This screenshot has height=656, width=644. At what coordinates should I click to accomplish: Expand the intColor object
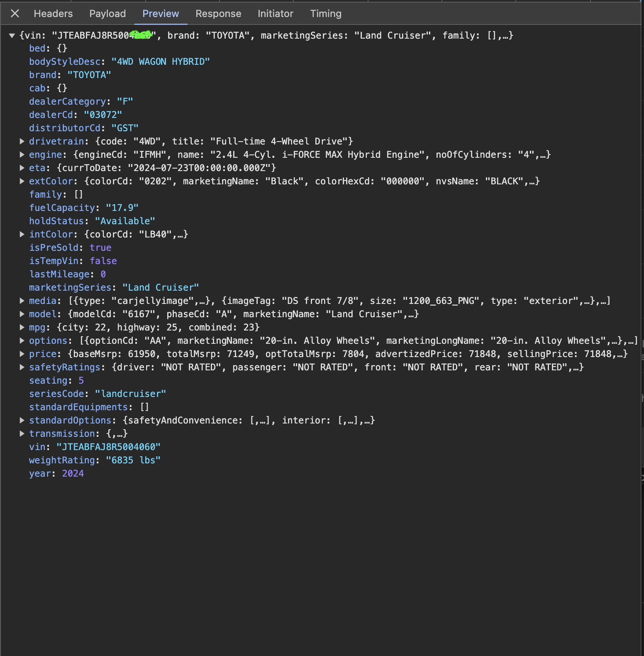[x=22, y=234]
